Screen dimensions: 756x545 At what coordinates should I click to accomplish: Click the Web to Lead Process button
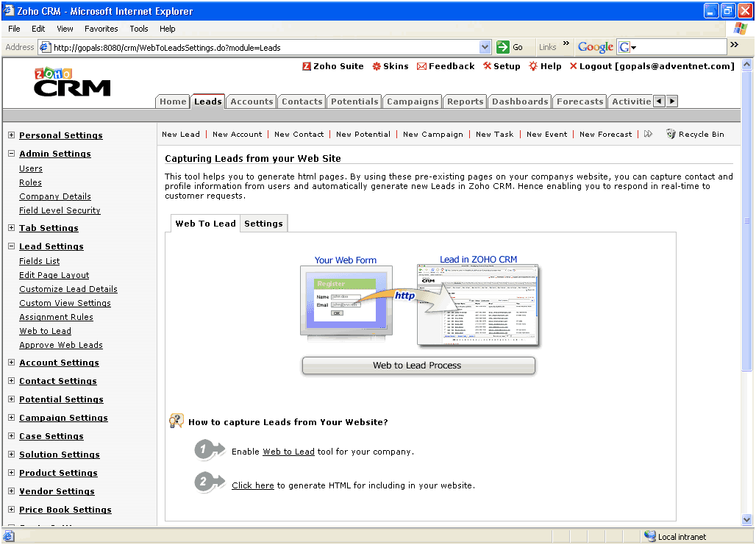click(418, 365)
